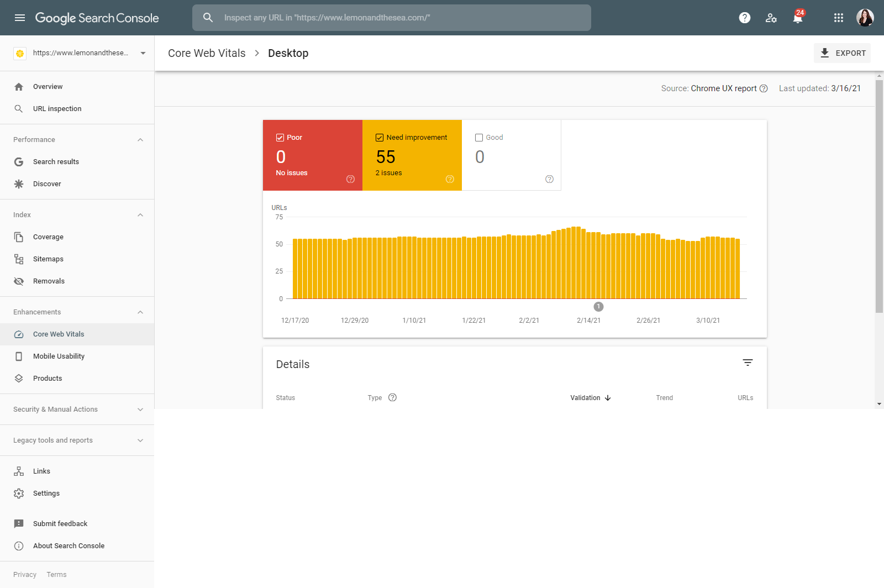
Task: Click the Core Web Vitals gauge icon
Action: click(x=19, y=334)
